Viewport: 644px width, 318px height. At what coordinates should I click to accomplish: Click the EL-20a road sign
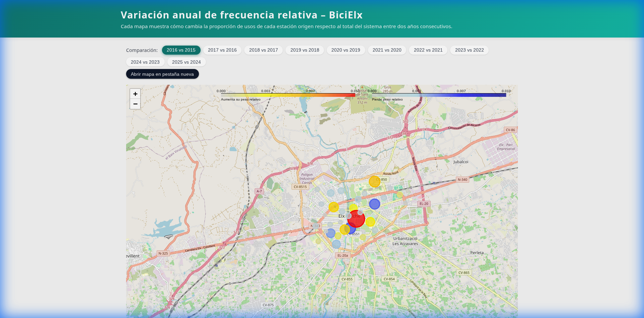343,255
